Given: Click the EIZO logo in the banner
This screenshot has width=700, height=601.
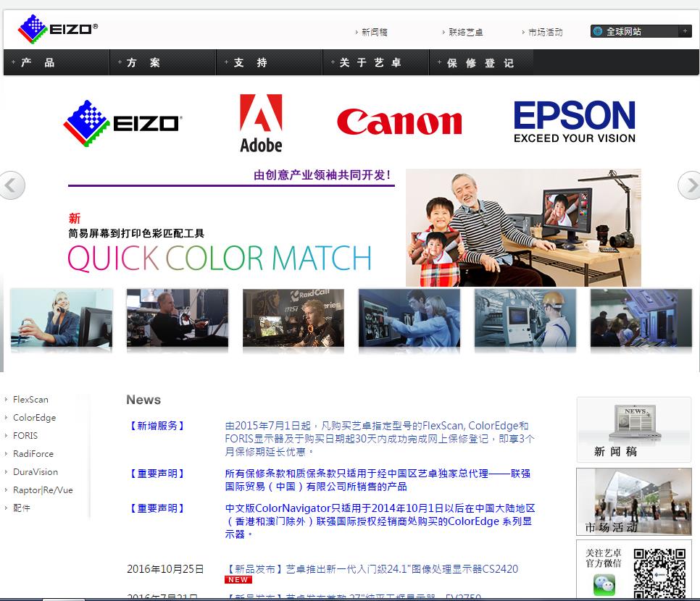Looking at the screenshot, I should 122,123.
